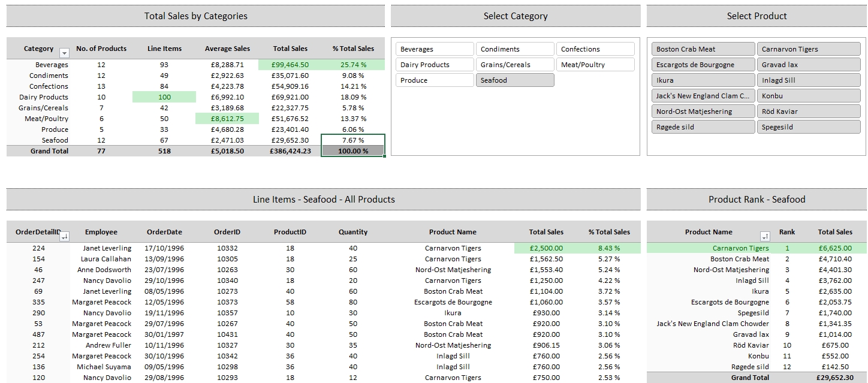The image size is (868, 383).
Task: Select the green Carnarvon Tigers rank 1 row
Action: [740, 248]
